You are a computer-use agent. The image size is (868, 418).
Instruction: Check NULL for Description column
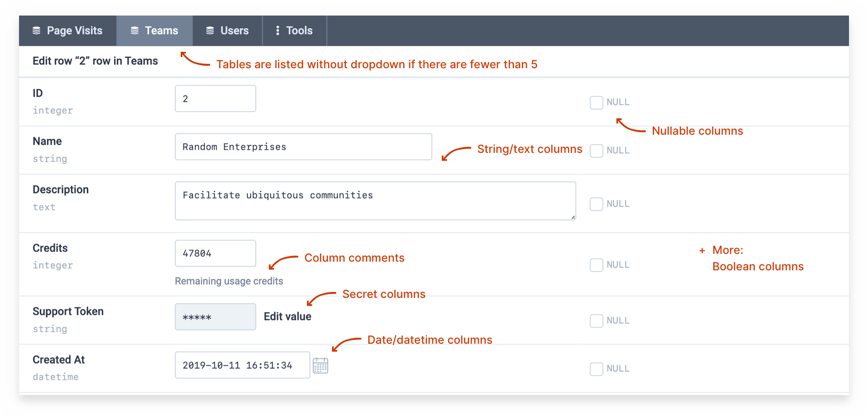click(597, 204)
